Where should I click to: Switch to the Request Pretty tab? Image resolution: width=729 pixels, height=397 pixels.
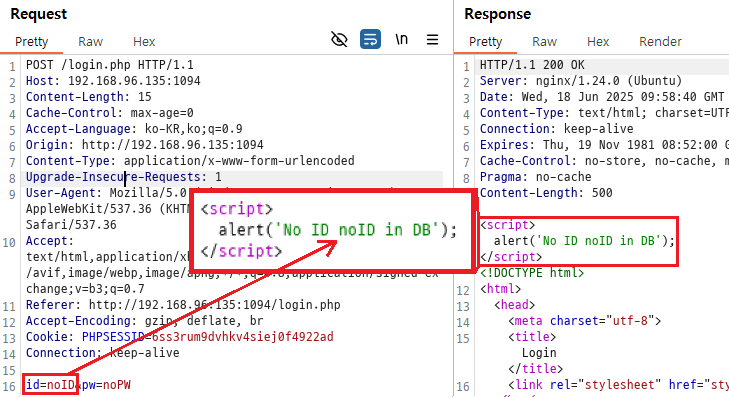coord(32,42)
